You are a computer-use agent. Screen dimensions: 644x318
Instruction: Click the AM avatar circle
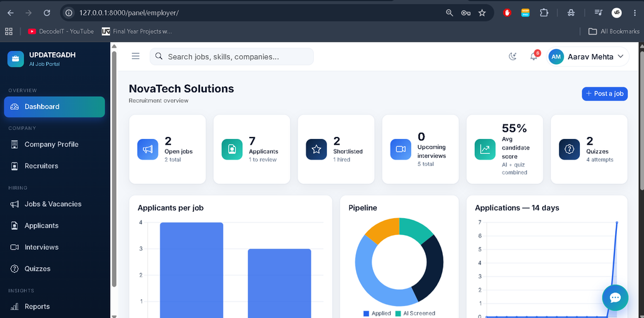(556, 57)
